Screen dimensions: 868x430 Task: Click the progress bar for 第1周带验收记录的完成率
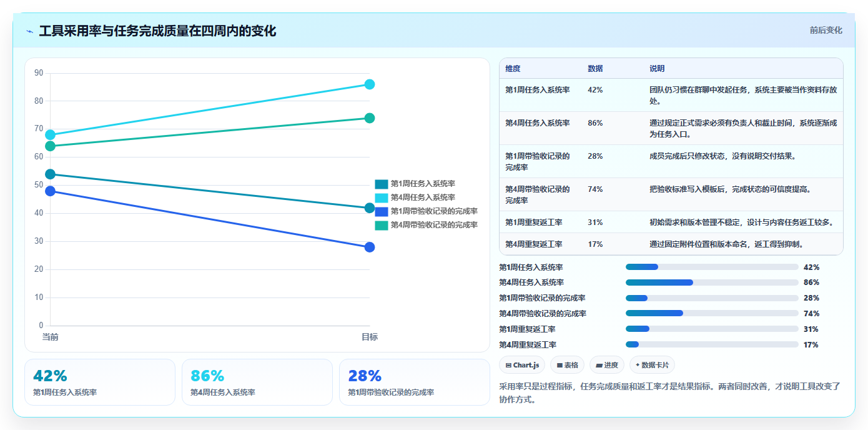click(712, 298)
